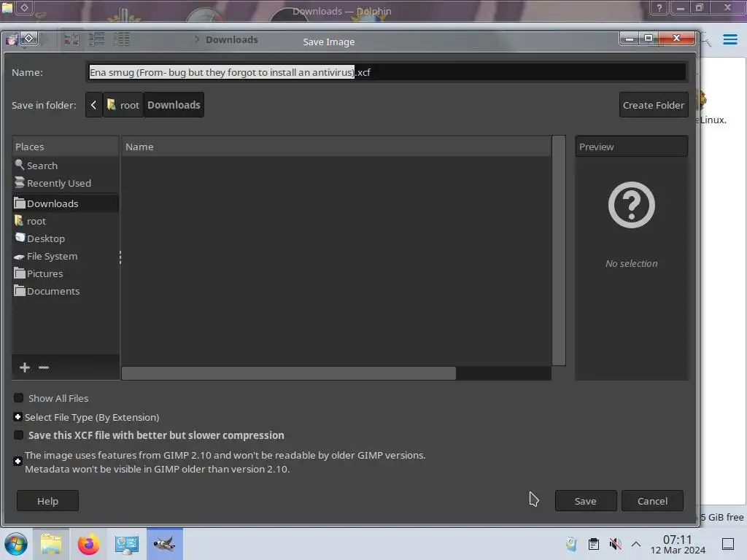Close the Save Image dialog window
Viewport: 747px width, 560px height.
pos(676,38)
